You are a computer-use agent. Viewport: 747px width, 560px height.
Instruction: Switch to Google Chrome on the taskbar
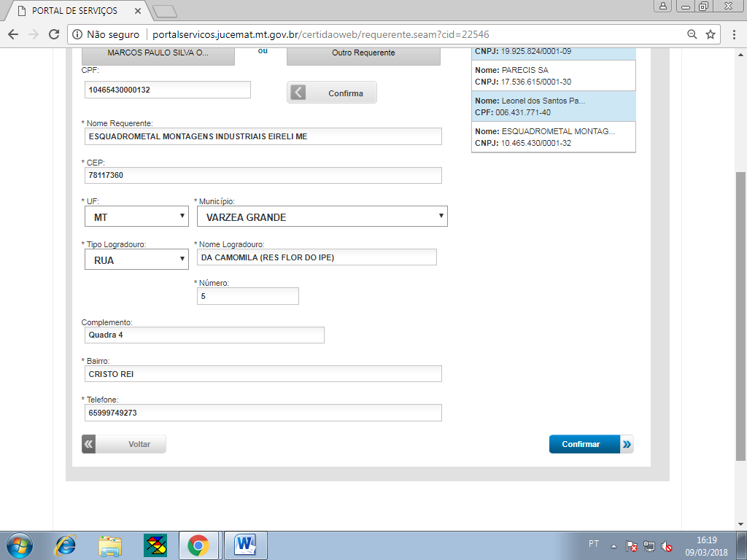(198, 545)
